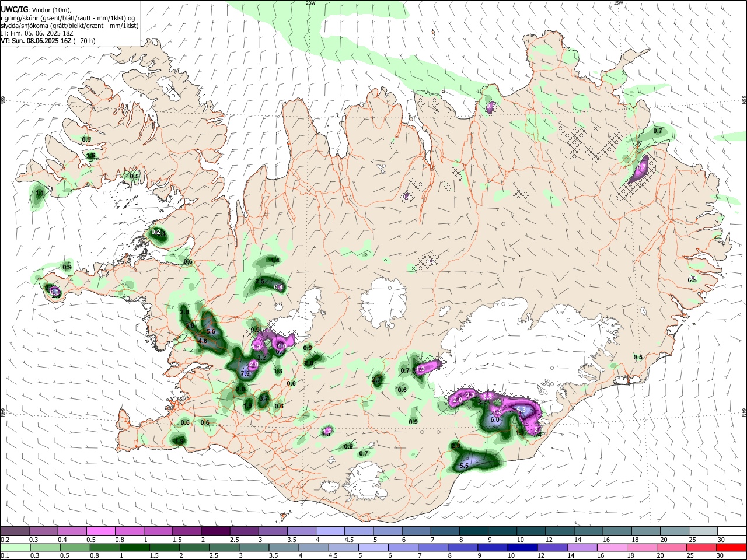Screen dimensions: 747x560
Task: Click the 4.6 precipitation value on map
Action: pyautogui.click(x=203, y=341)
